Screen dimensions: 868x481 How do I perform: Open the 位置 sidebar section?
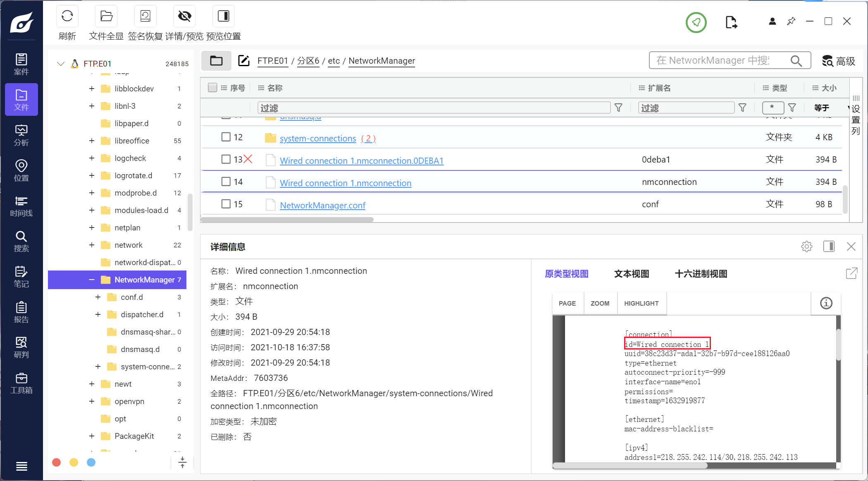pos(21,170)
